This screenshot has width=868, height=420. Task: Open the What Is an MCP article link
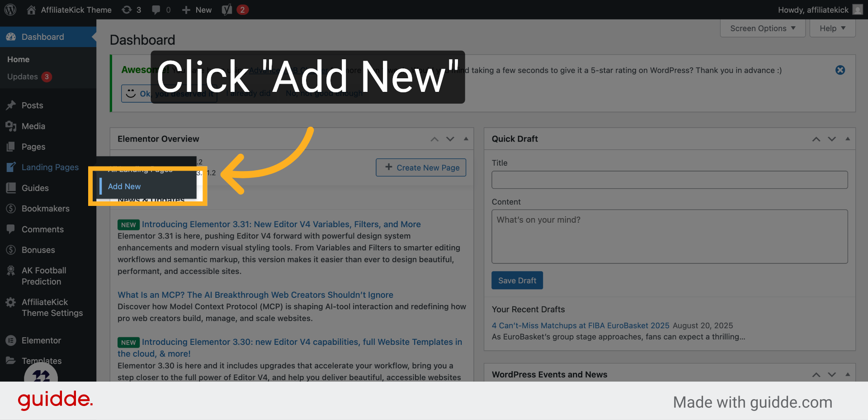[x=255, y=295]
